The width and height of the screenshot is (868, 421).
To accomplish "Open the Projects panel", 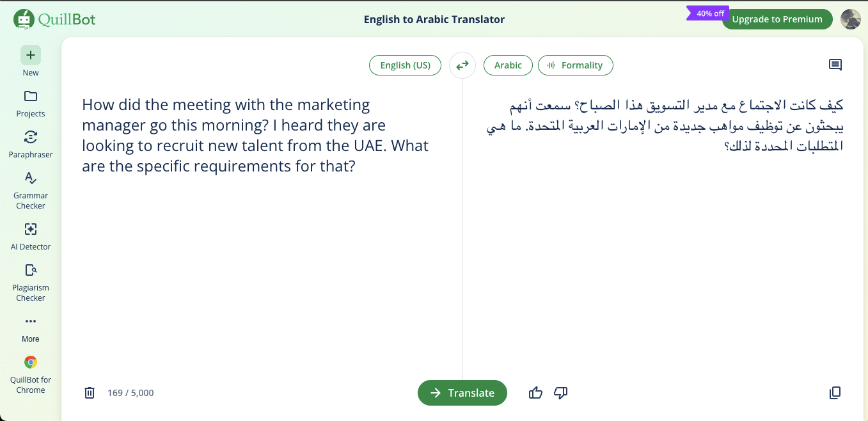I will click(30, 102).
